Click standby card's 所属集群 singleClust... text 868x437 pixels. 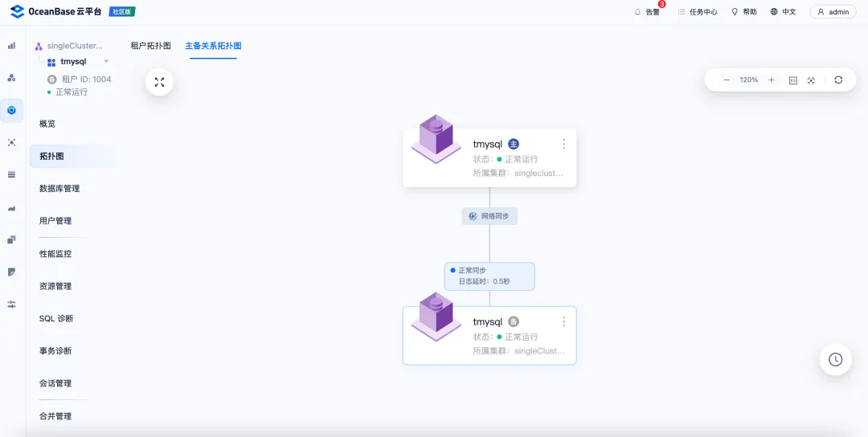point(518,351)
